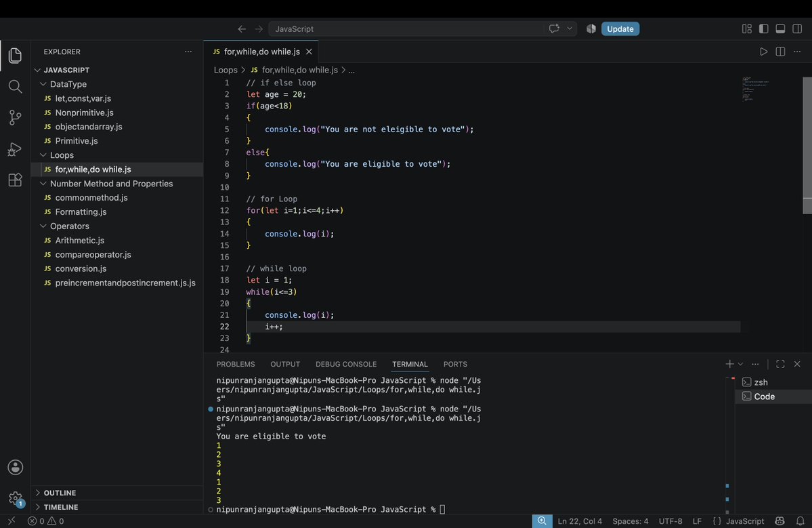Screen dimensions: 812x528
Task: Open the new terminal launch profile dropdown
Action: [x=740, y=364]
